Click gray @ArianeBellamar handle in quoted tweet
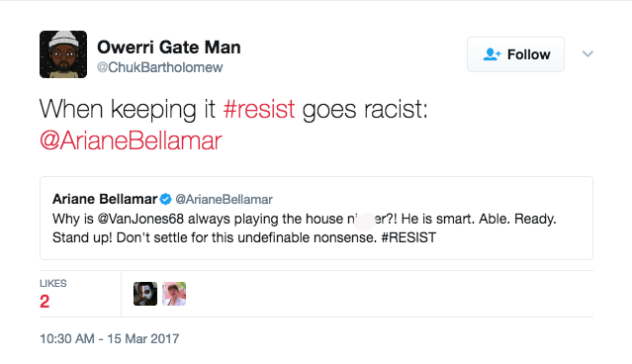 point(225,199)
